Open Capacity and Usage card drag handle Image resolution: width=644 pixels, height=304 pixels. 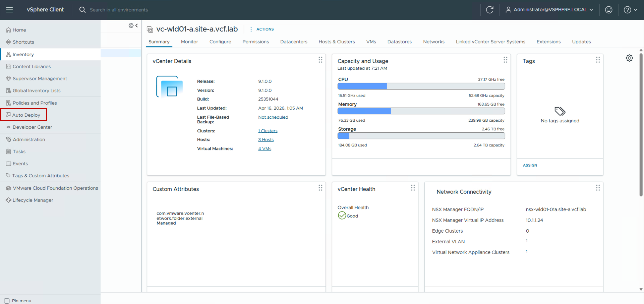[505, 60]
